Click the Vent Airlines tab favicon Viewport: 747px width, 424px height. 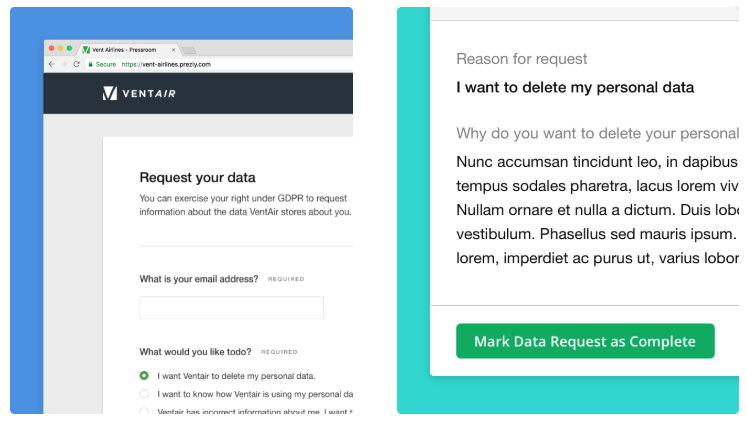(86, 50)
